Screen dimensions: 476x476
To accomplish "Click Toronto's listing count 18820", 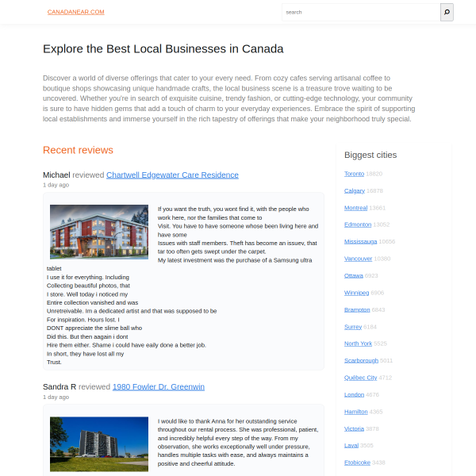I will tap(374, 174).
